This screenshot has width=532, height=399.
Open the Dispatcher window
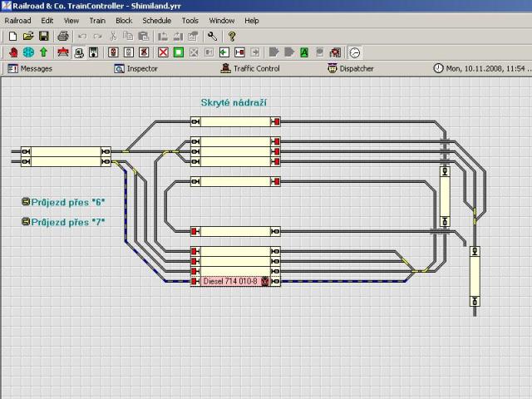tap(351, 68)
